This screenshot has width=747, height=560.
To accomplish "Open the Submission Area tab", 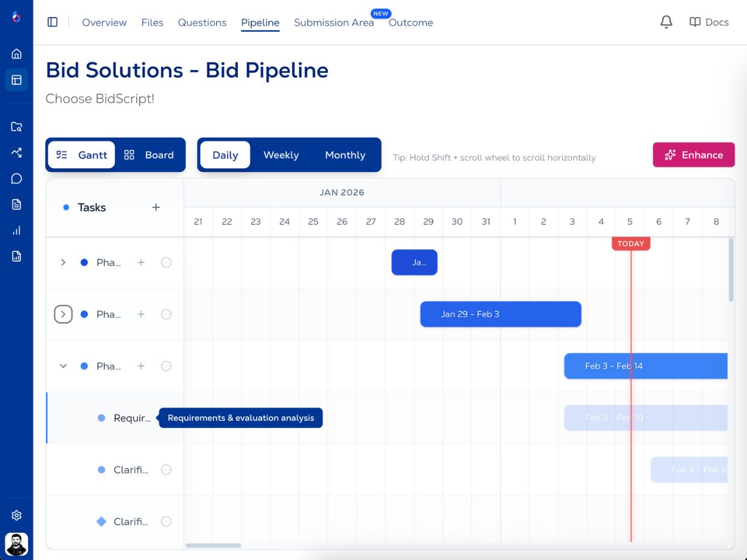I will (x=334, y=23).
